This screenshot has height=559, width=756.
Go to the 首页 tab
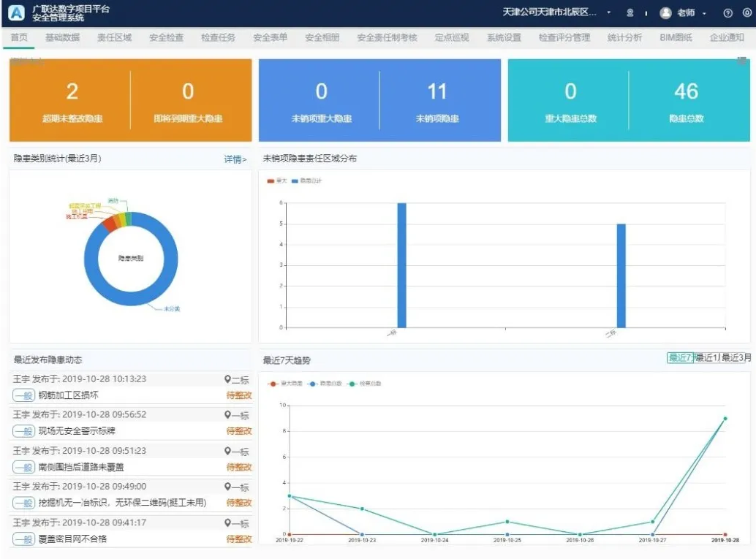coord(19,37)
